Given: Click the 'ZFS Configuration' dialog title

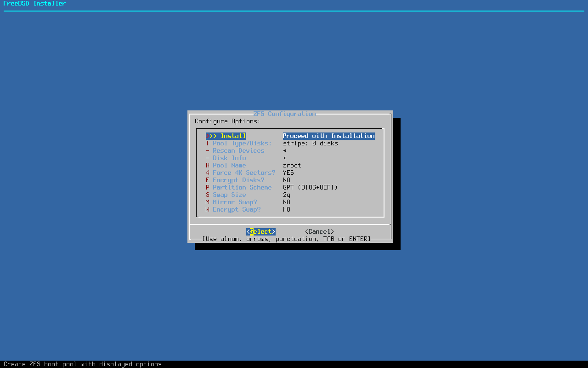Looking at the screenshot, I should [285, 114].
